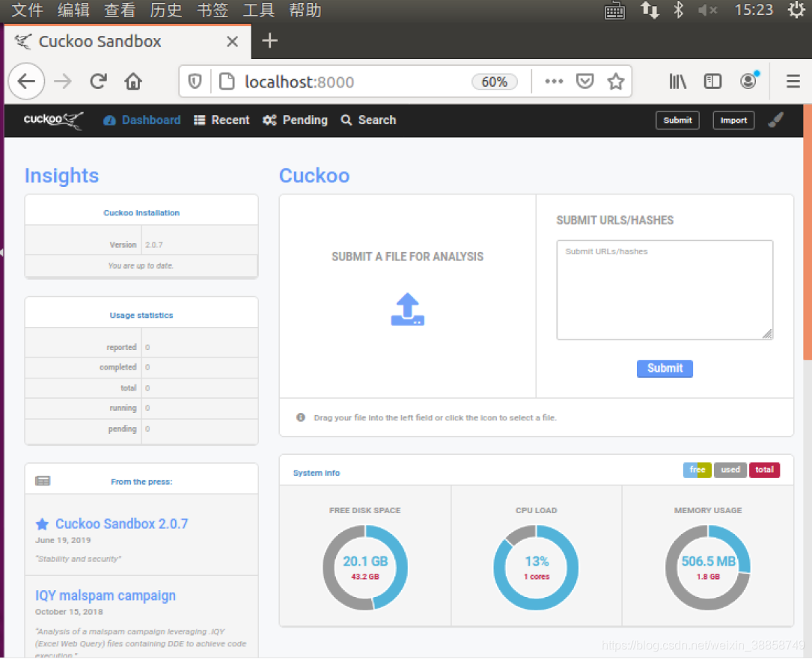Close the Cuckoo Sandbox tab

tap(233, 41)
